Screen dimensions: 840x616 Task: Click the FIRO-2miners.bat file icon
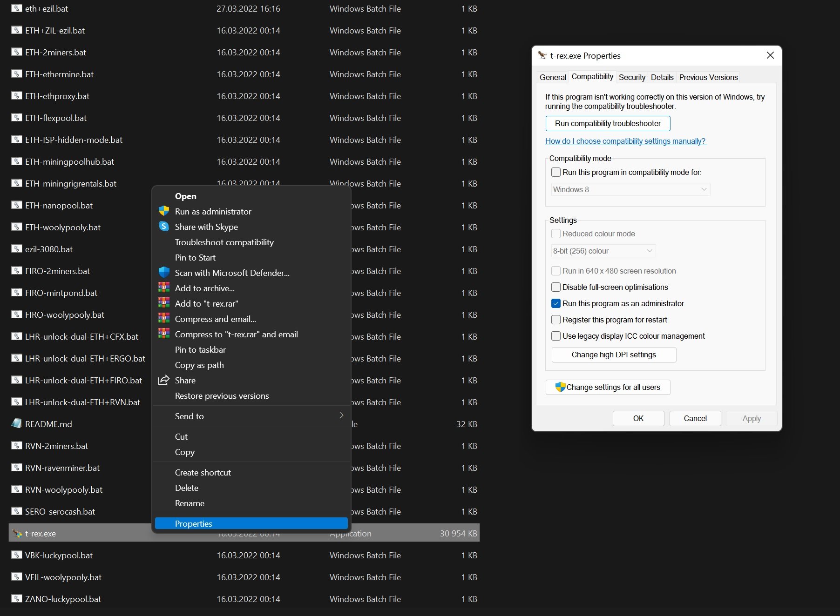[17, 271]
